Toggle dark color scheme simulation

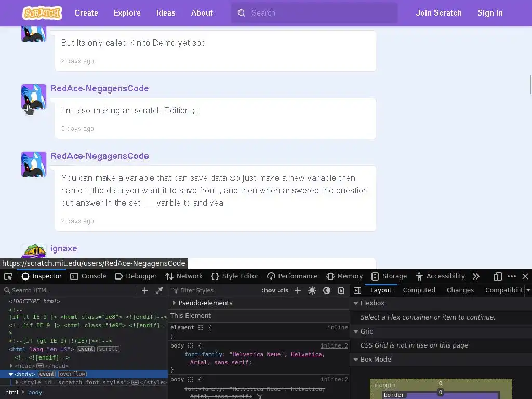point(327,290)
